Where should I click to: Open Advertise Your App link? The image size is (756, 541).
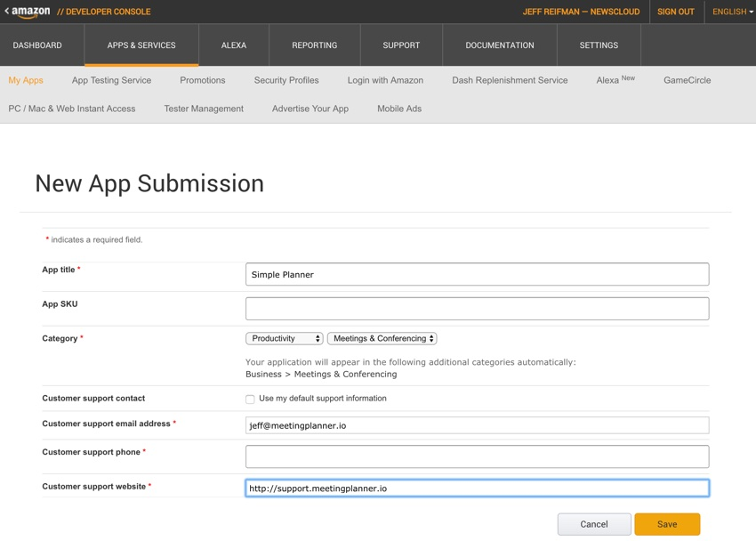pyautogui.click(x=310, y=109)
